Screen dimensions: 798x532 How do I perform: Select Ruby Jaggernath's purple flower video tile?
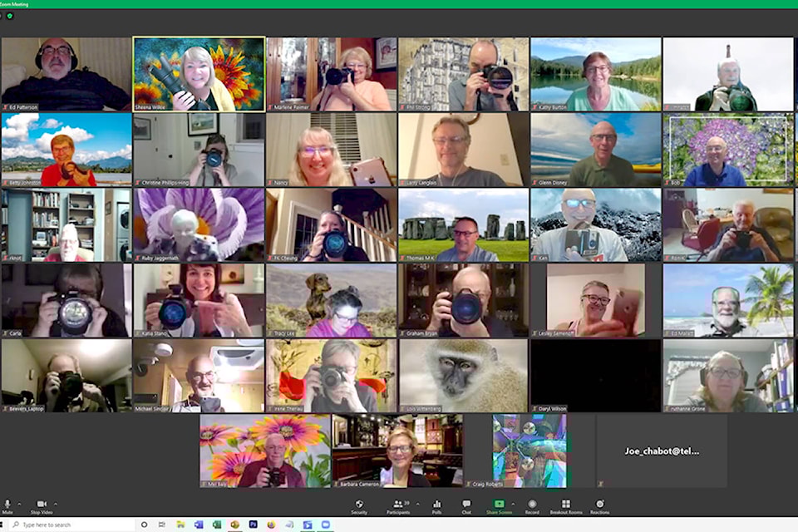coord(199,225)
